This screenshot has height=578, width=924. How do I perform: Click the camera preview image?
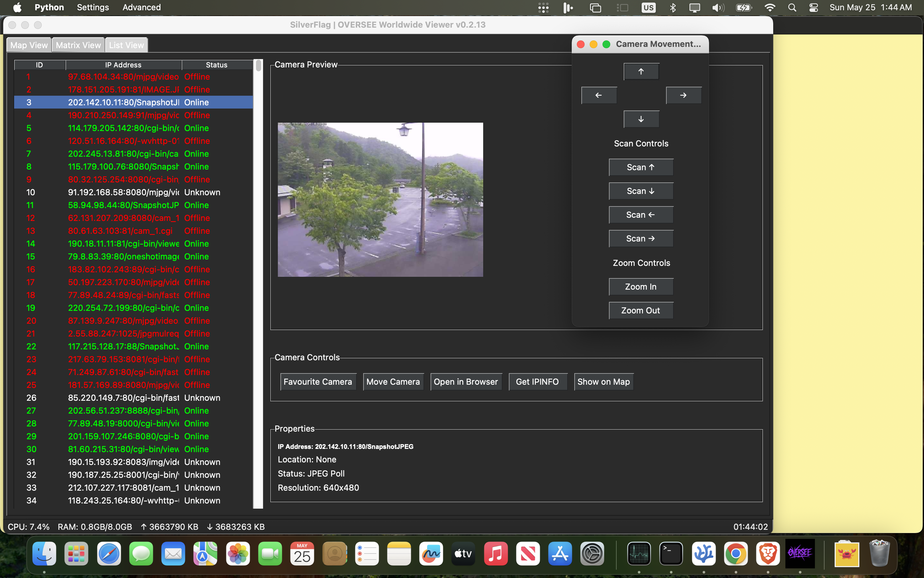(380, 199)
